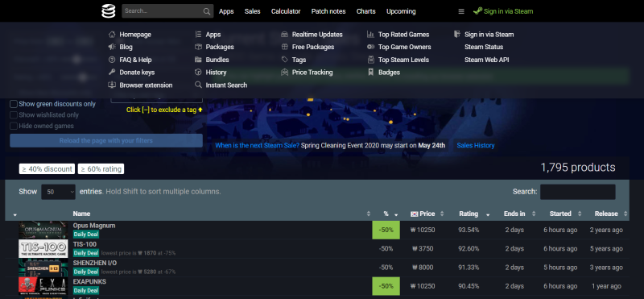Click the Sign in via Steam door icon

pyautogui.click(x=457, y=35)
